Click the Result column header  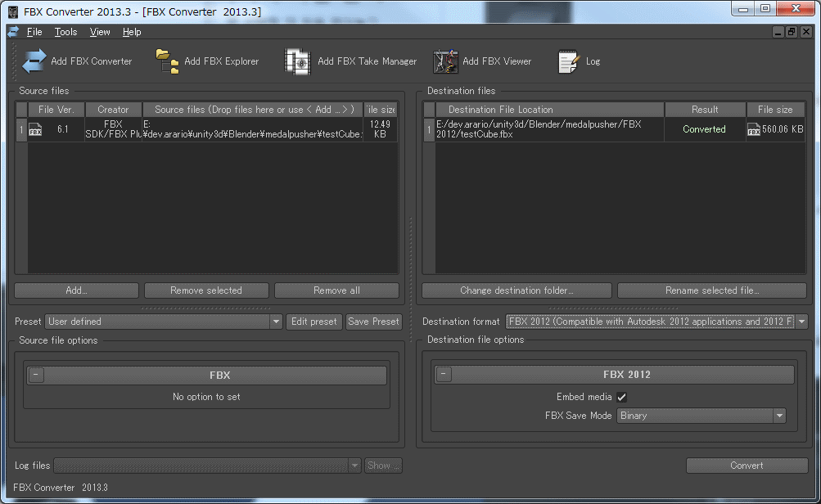click(705, 110)
